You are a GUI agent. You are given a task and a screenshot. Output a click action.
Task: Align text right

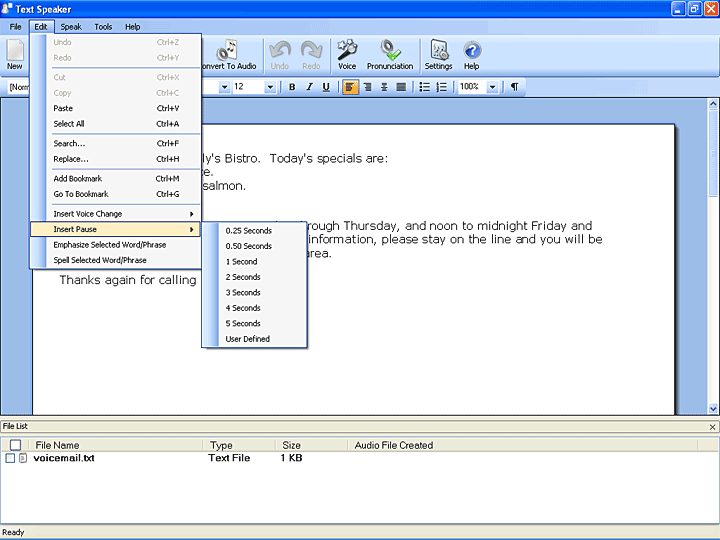(367, 87)
